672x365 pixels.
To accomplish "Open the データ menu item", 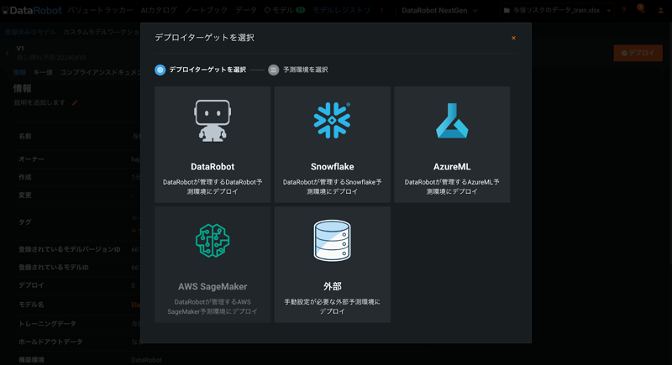I will tap(246, 10).
